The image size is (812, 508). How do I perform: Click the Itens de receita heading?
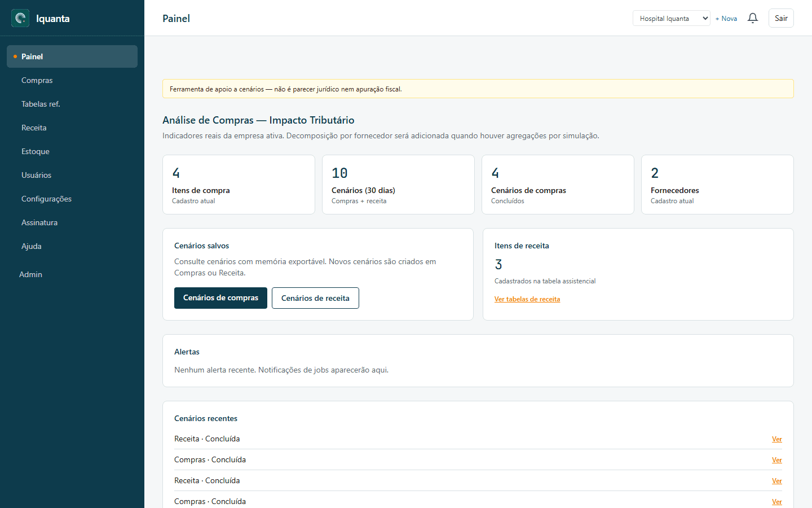click(522, 246)
